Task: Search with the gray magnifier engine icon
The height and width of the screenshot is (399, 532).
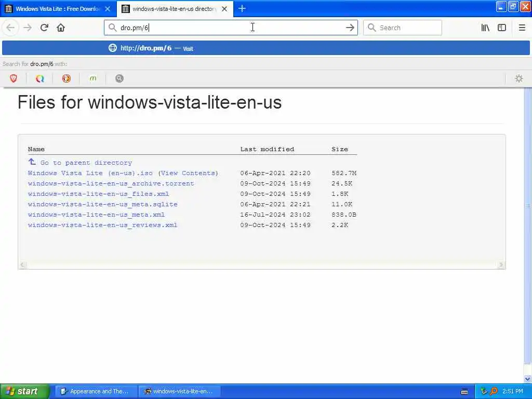Action: click(x=119, y=78)
